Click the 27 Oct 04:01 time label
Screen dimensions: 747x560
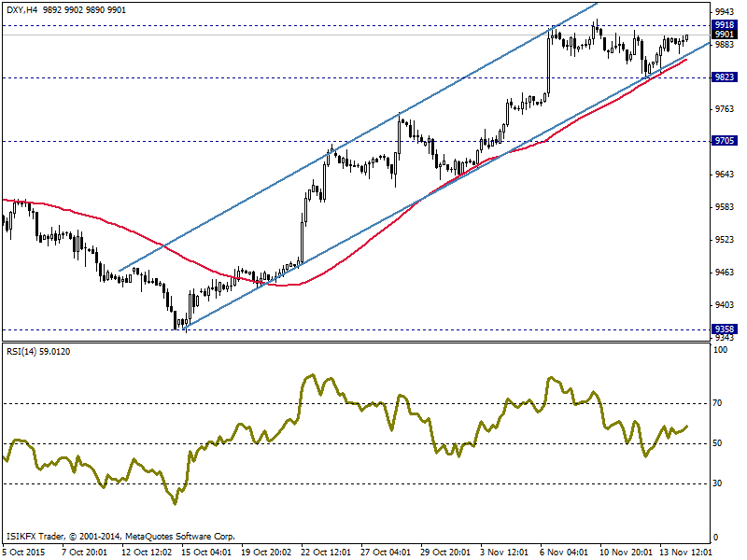(x=386, y=552)
